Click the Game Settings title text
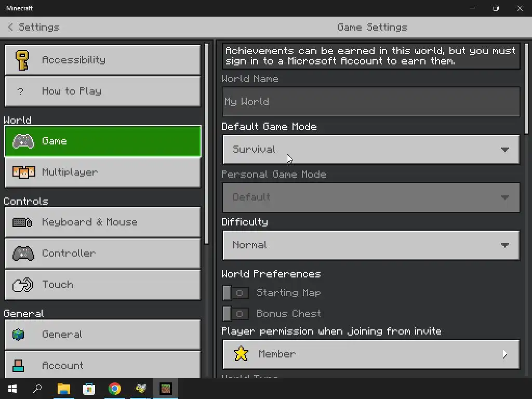Screen dimensions: 532x399 pos(372,27)
